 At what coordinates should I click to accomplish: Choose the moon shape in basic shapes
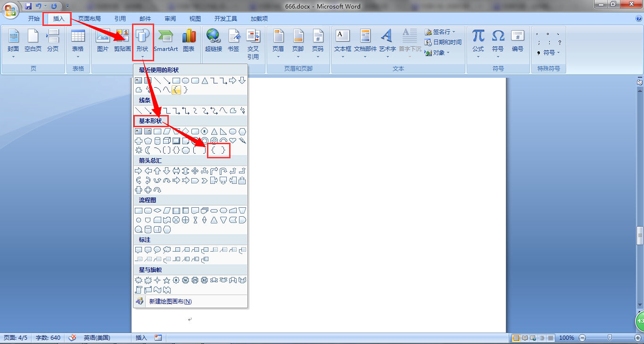[x=148, y=150]
